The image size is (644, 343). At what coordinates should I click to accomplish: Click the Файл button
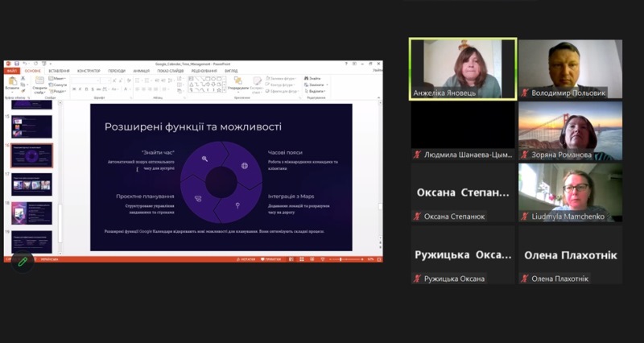click(x=11, y=71)
